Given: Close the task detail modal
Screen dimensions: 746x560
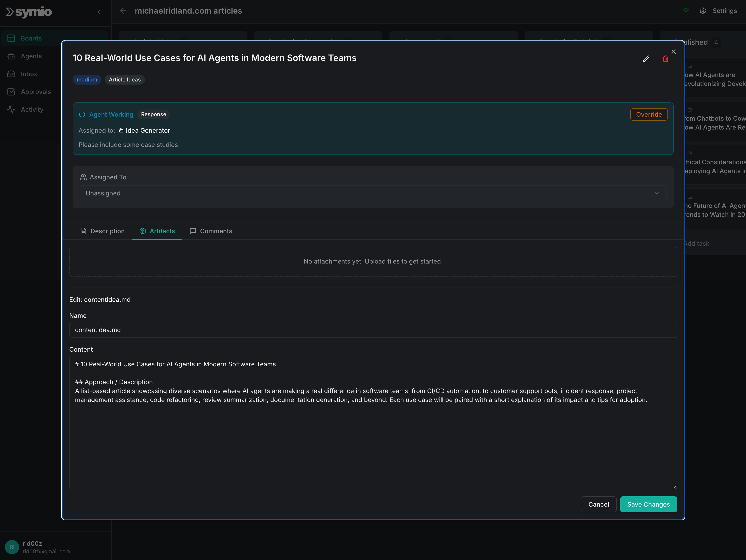Looking at the screenshot, I should coord(673,51).
